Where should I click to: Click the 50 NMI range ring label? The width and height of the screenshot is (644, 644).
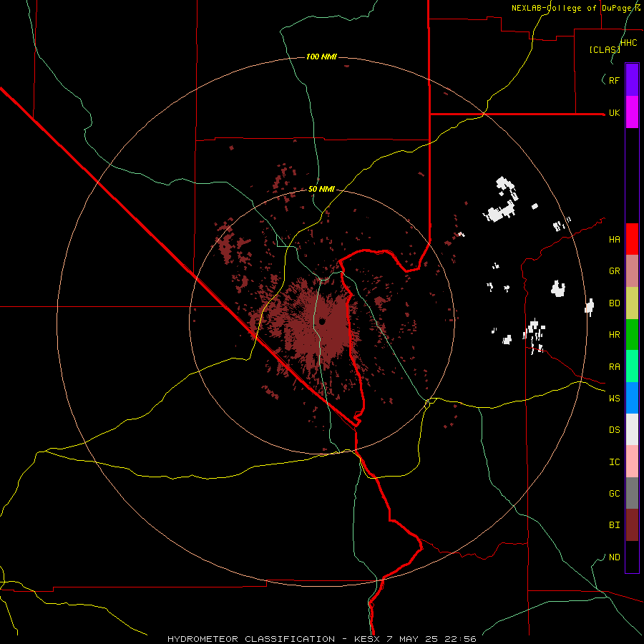(321, 189)
